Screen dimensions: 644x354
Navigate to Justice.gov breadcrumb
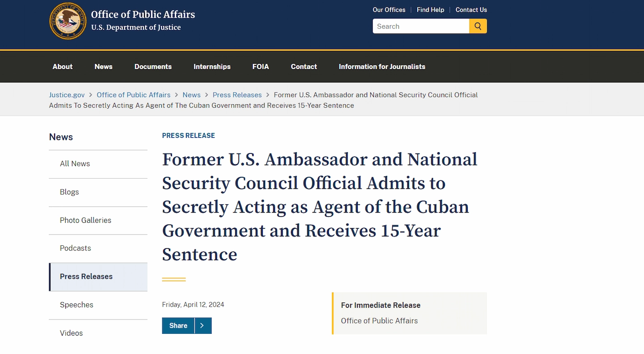click(67, 95)
